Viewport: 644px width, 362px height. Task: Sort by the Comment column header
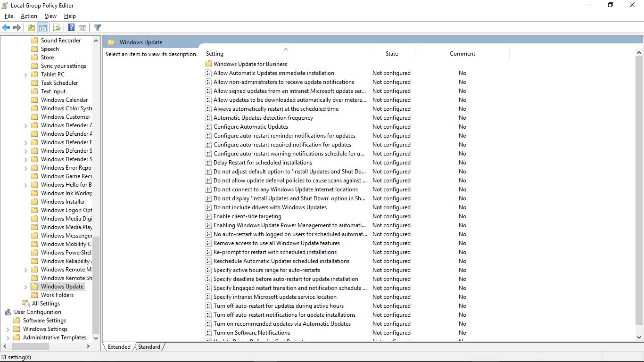coord(462,53)
